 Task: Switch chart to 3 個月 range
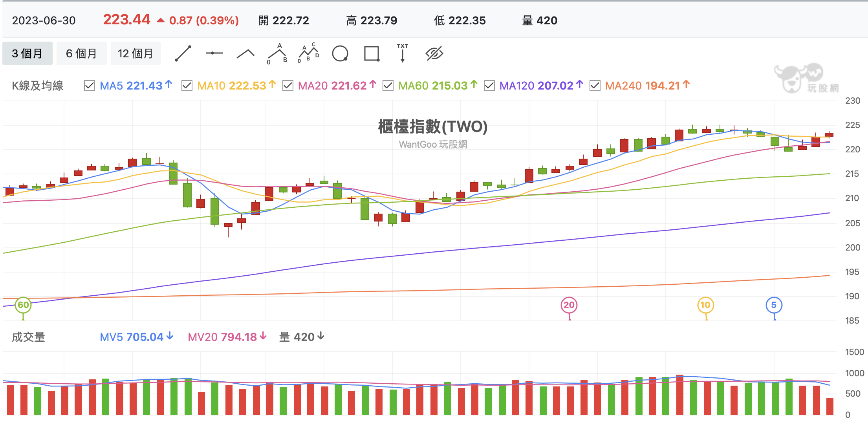point(27,53)
